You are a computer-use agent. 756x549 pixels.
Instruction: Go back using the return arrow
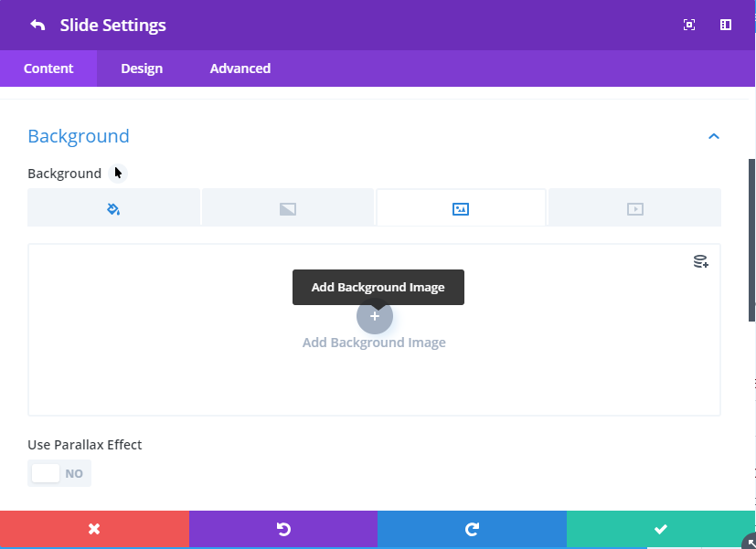coord(37,25)
